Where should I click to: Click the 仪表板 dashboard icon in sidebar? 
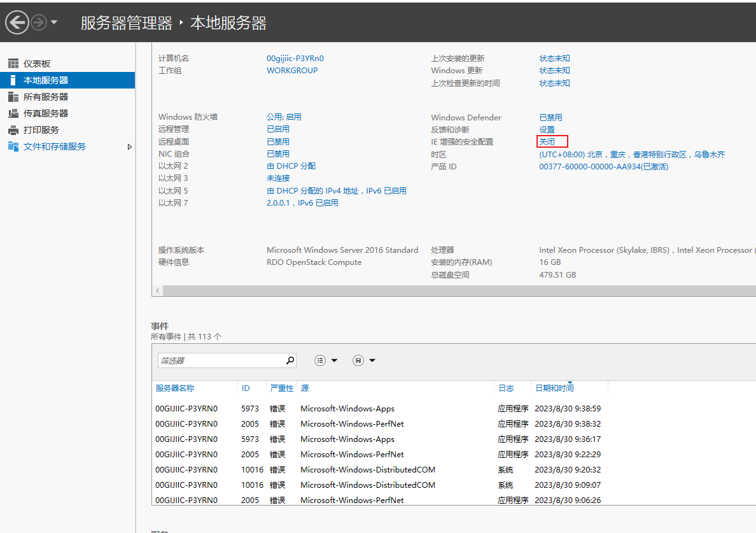13,64
